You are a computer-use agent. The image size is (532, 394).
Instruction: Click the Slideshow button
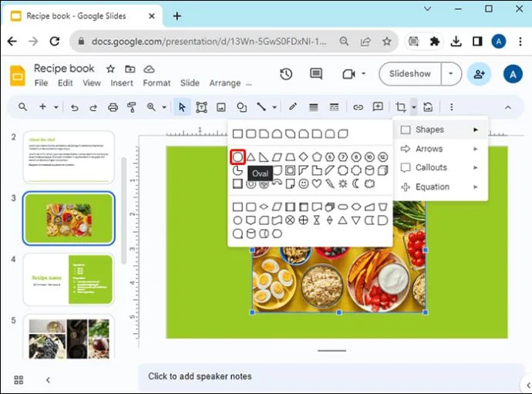point(410,74)
